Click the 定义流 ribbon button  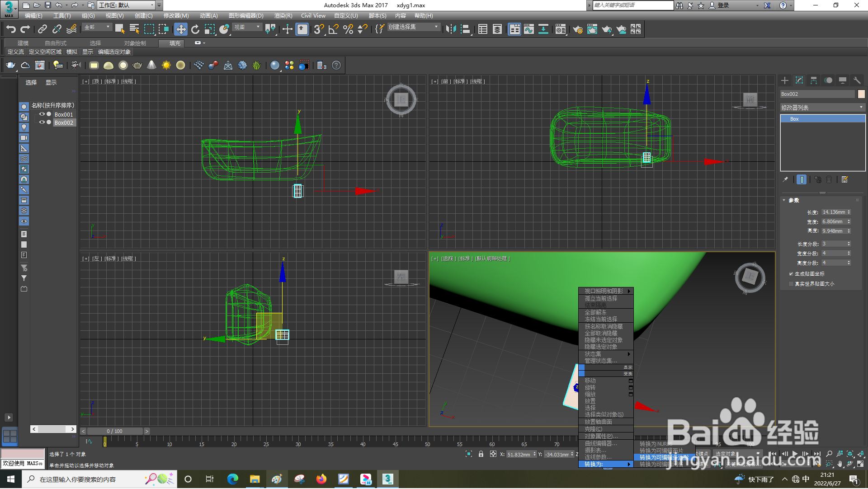pyautogui.click(x=16, y=52)
